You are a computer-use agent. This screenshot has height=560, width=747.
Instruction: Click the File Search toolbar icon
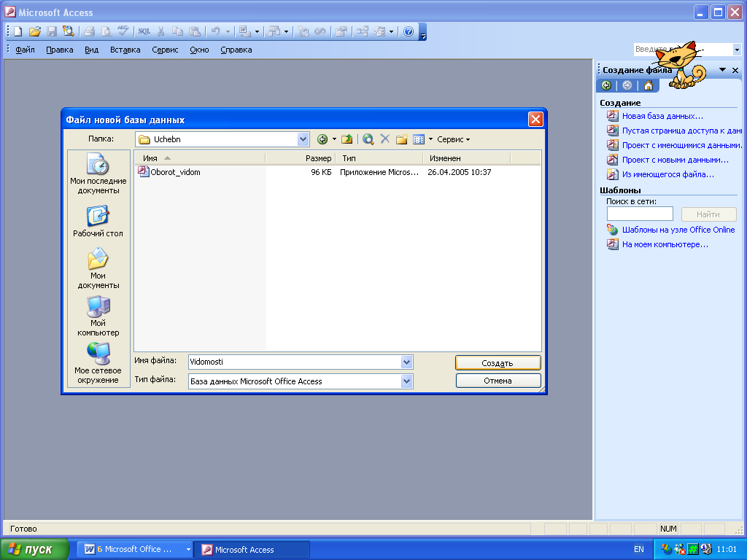click(x=69, y=32)
